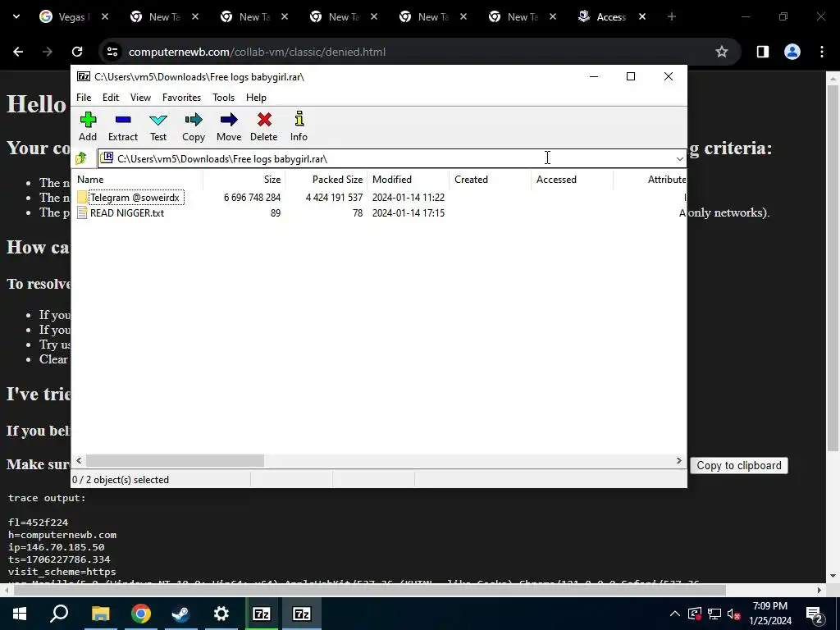Click the Move toolbar icon
Viewport: 840px width, 630px height.
(x=229, y=126)
